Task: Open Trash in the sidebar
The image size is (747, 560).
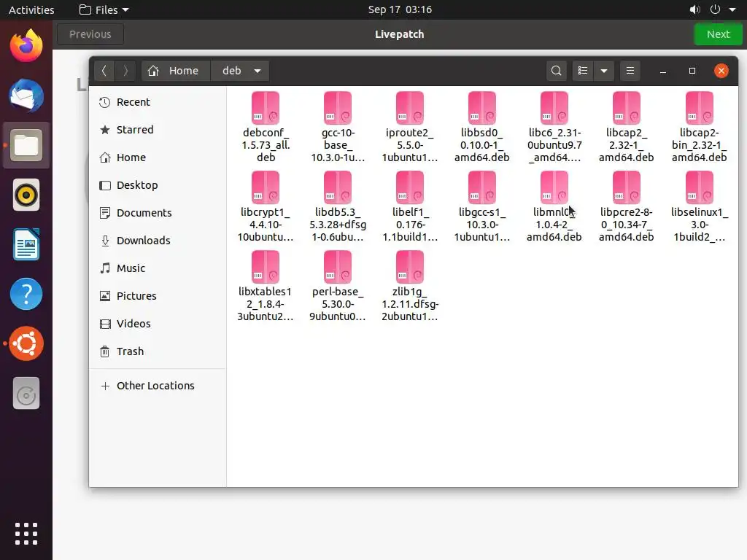Action: point(158,351)
